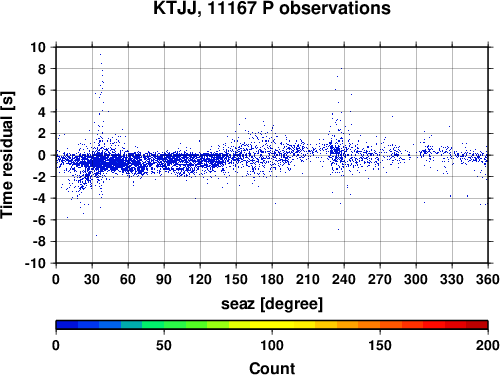This screenshot has width=500, height=375.
Task: Click the x-axis tick label 240
Action: [344, 279]
